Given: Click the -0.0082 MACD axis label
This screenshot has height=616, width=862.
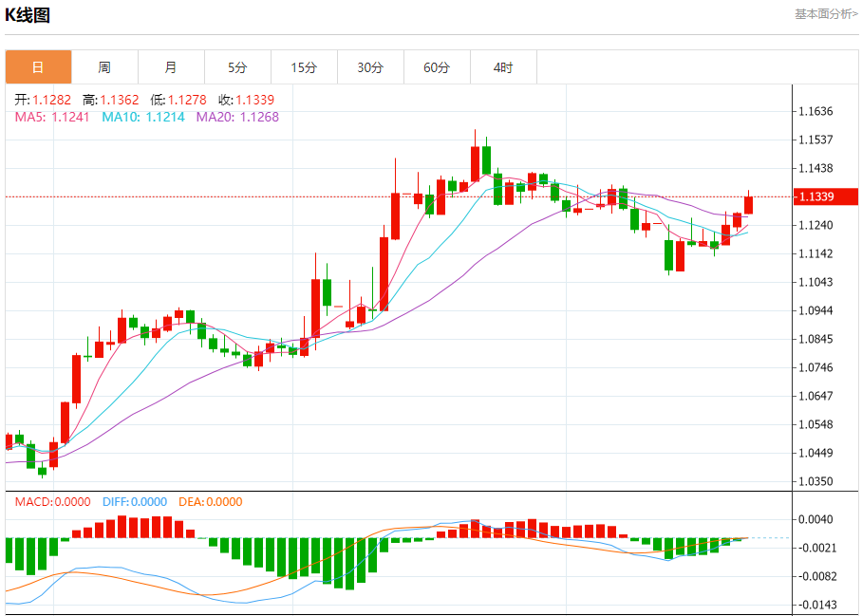Looking at the screenshot, I should pos(817,576).
